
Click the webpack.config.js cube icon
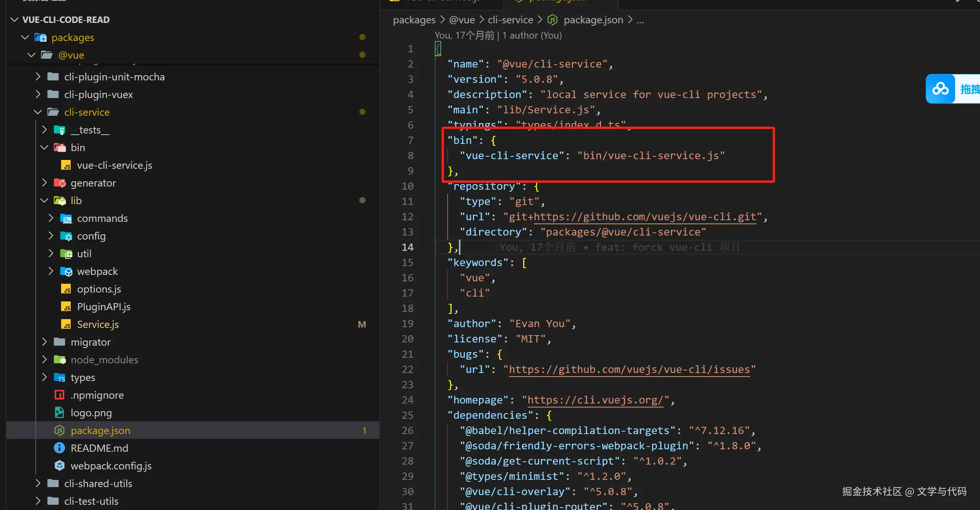pyautogui.click(x=59, y=466)
